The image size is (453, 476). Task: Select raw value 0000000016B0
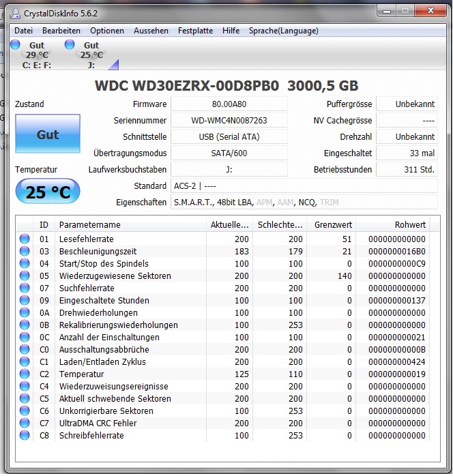click(x=397, y=252)
